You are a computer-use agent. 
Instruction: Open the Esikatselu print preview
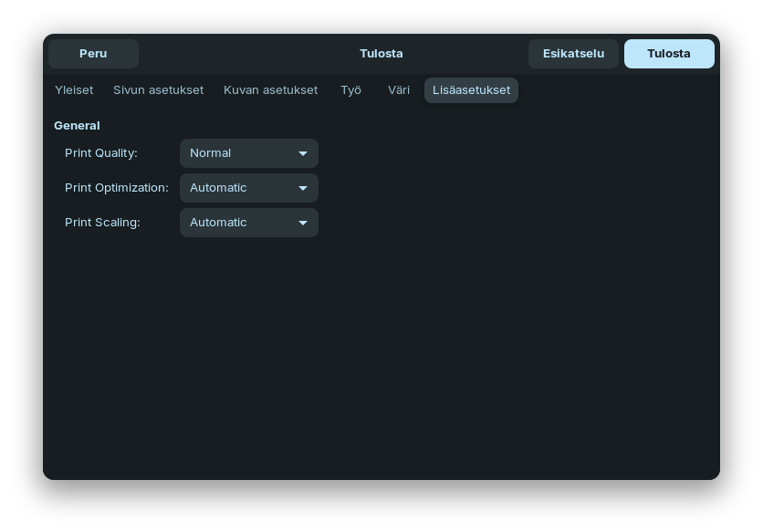[x=573, y=54]
